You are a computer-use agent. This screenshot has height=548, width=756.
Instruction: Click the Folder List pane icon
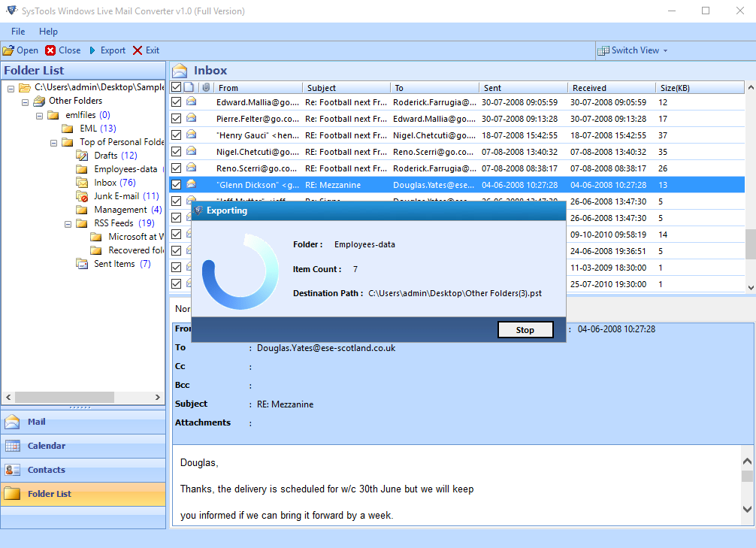(x=12, y=493)
